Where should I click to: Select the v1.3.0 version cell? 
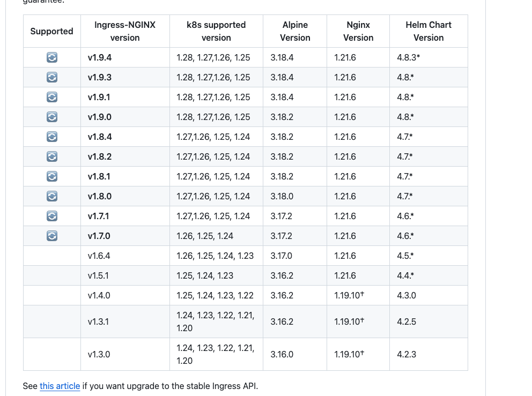pos(125,354)
